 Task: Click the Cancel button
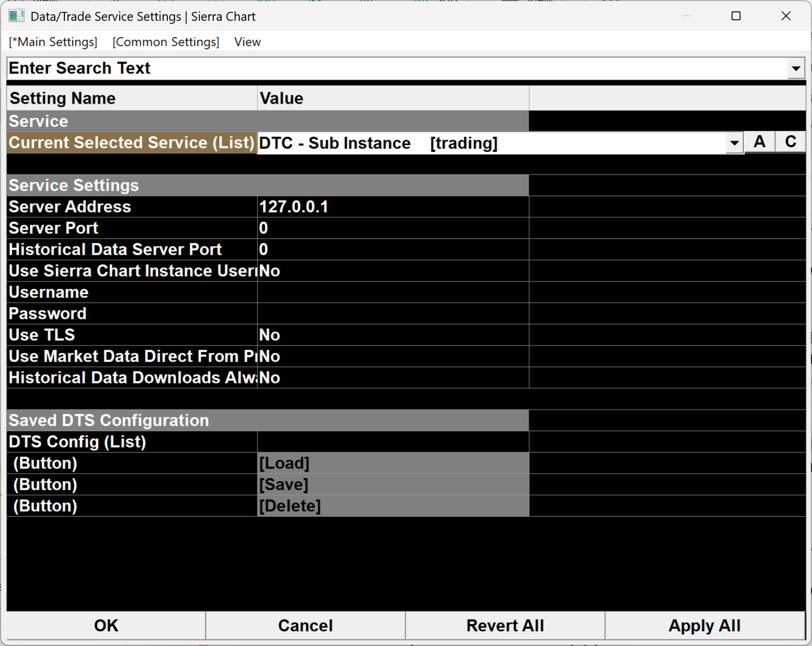tap(306, 626)
